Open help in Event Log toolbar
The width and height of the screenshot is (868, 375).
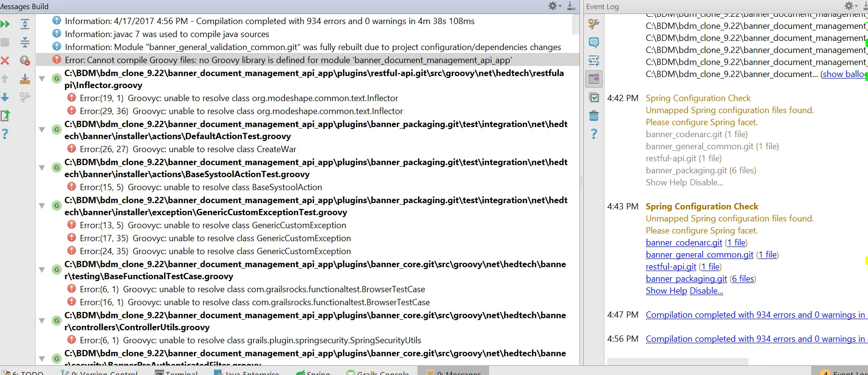[594, 134]
